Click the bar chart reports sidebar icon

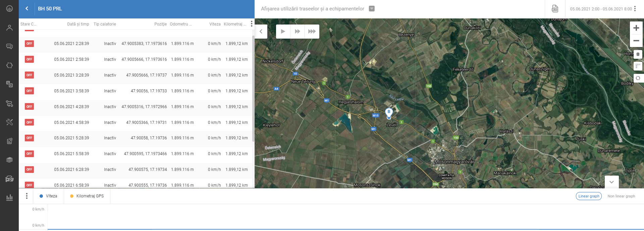[9, 197]
